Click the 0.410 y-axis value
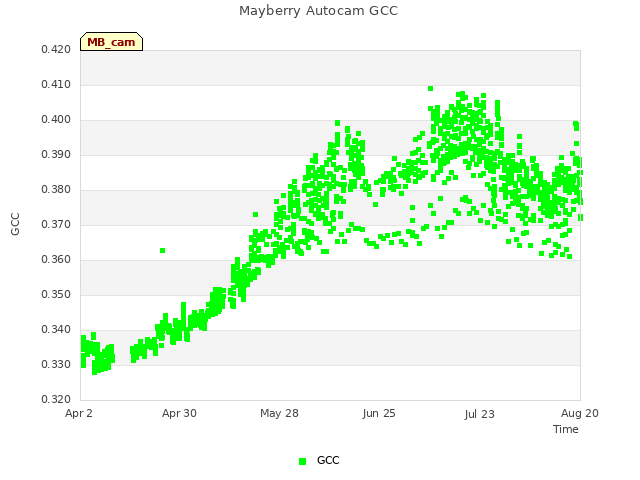 (56, 85)
